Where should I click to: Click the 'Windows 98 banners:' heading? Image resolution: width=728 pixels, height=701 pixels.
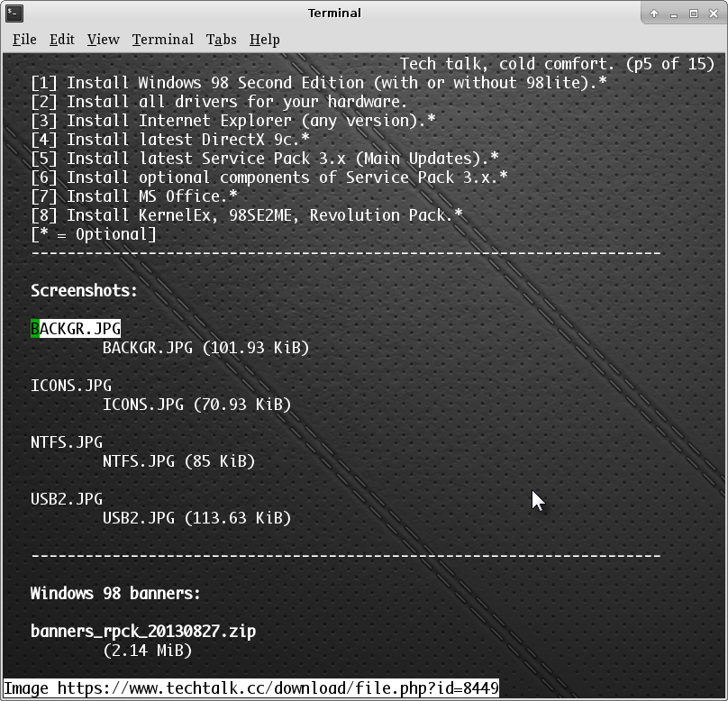(x=115, y=594)
